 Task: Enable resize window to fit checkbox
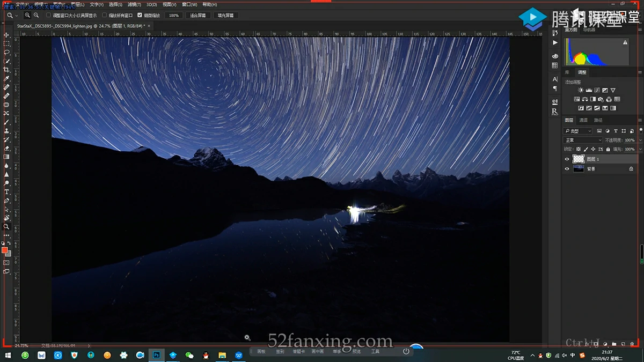pyautogui.click(x=48, y=16)
